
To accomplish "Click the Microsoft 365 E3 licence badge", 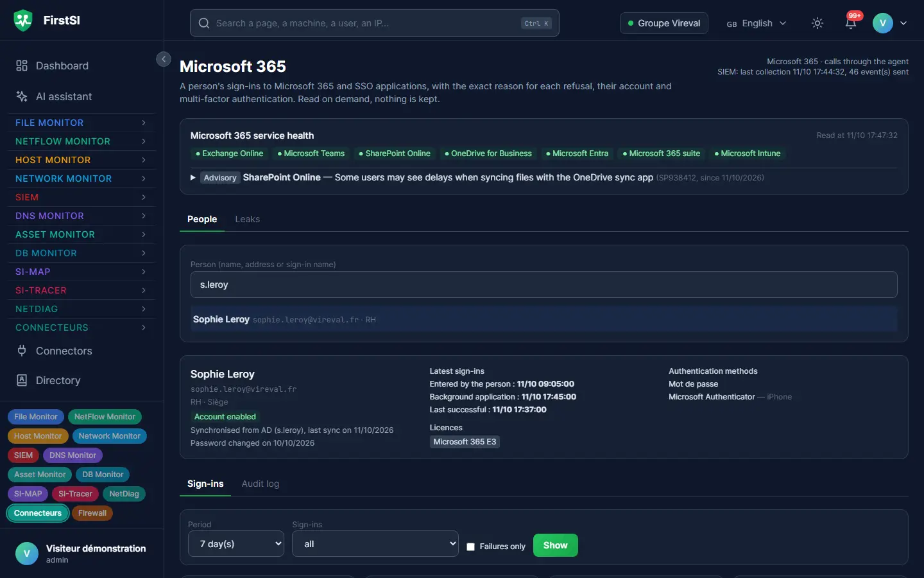I will [465, 442].
